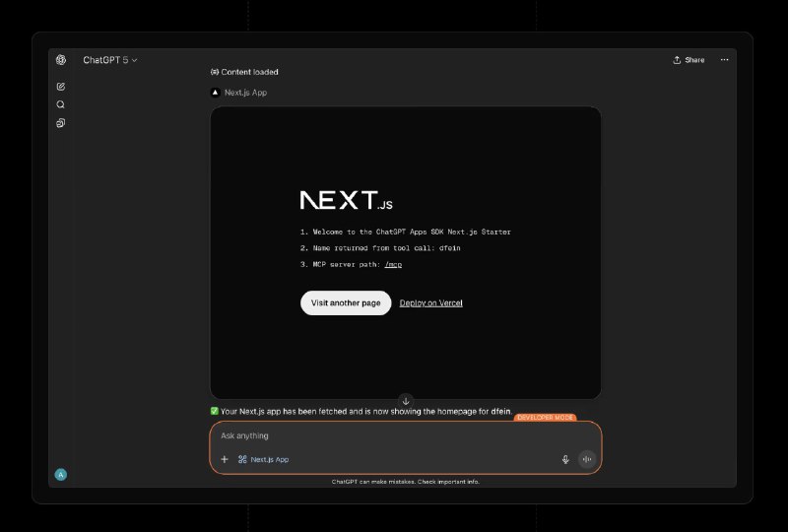
Task: Click the plus icon to add attachments
Action: pos(225,459)
